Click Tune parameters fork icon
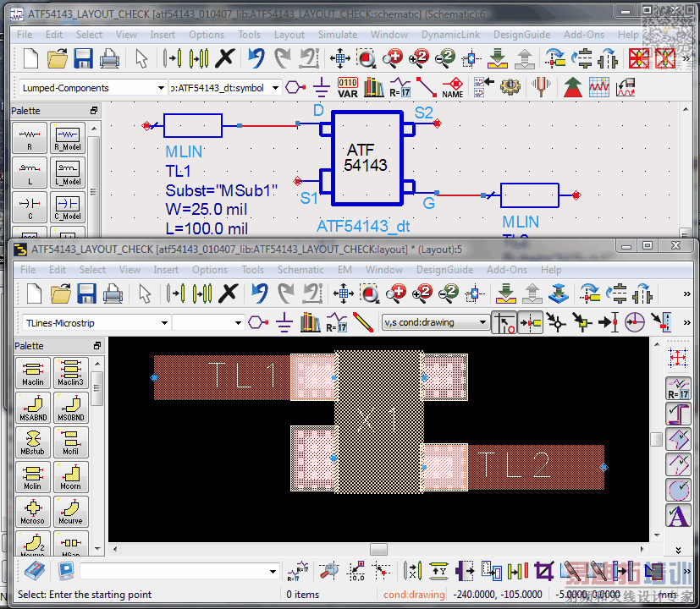 click(541, 86)
